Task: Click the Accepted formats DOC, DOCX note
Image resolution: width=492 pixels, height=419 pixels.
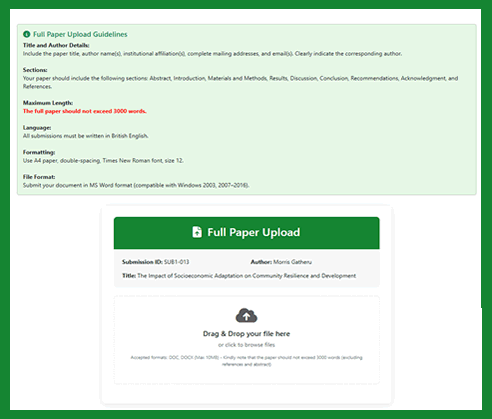Action: [x=246, y=361]
